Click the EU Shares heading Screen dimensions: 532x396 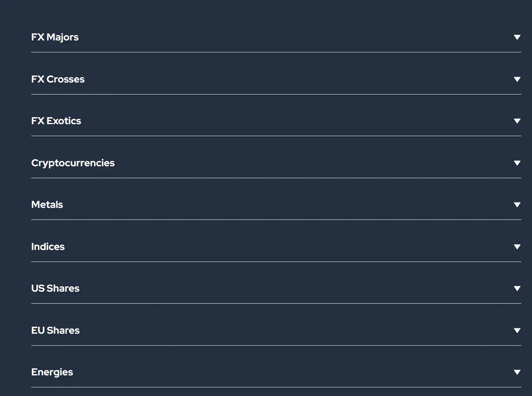(x=55, y=330)
